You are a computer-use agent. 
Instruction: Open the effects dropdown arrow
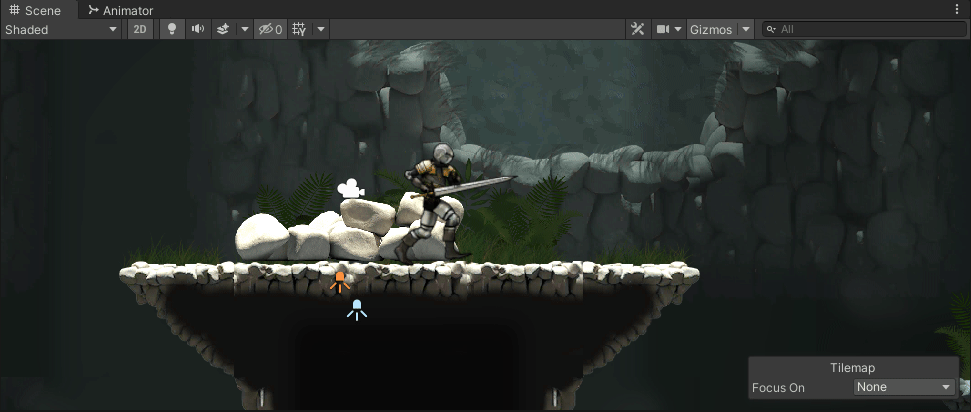[x=245, y=29]
